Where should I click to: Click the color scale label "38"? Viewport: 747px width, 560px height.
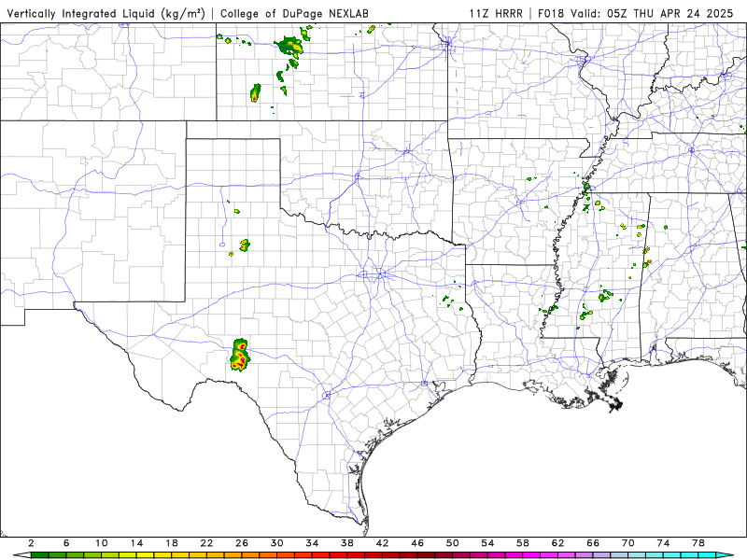(x=347, y=543)
